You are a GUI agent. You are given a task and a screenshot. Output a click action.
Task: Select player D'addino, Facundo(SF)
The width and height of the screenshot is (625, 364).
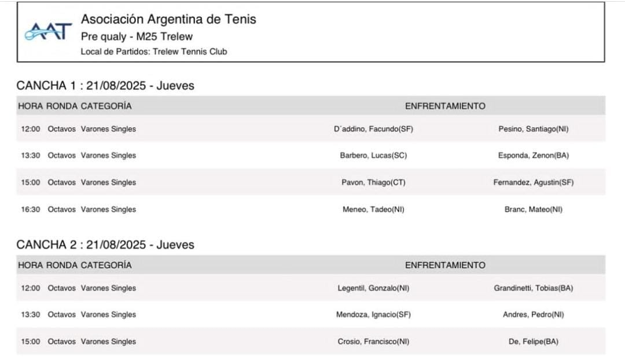373,129
